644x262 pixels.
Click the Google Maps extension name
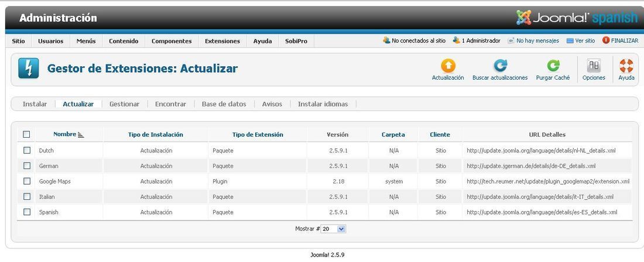tap(54, 181)
